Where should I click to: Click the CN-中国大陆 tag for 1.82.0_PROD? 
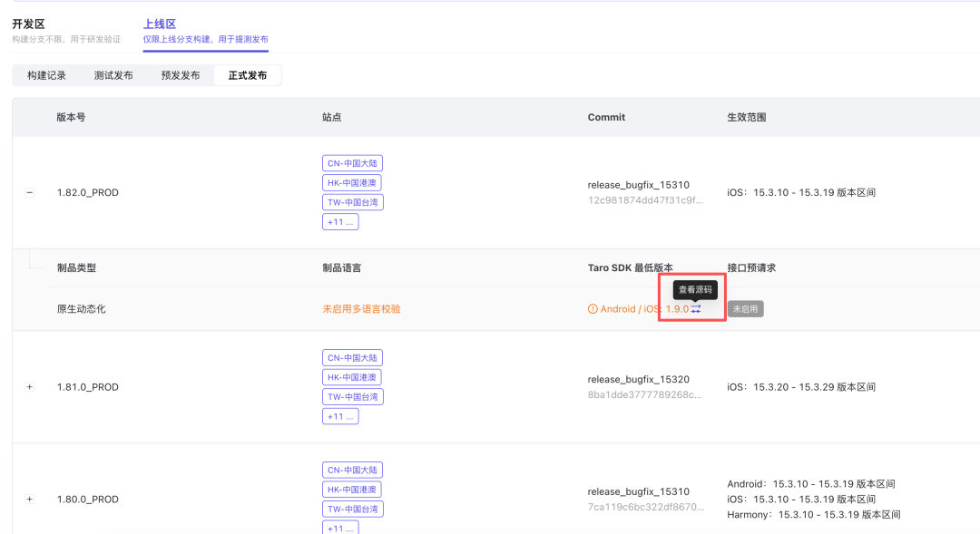352,163
